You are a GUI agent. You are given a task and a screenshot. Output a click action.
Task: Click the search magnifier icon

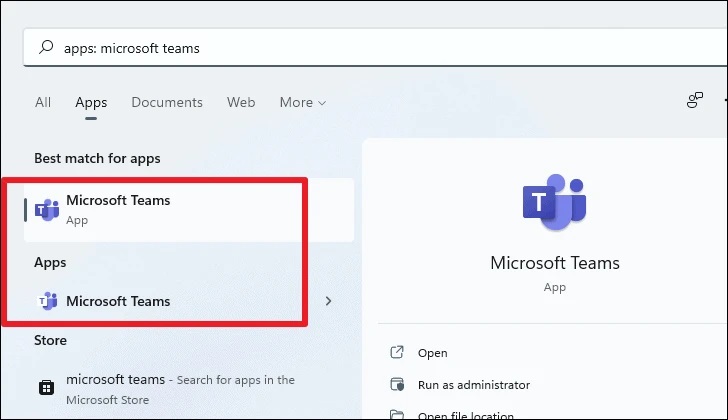[x=46, y=47]
